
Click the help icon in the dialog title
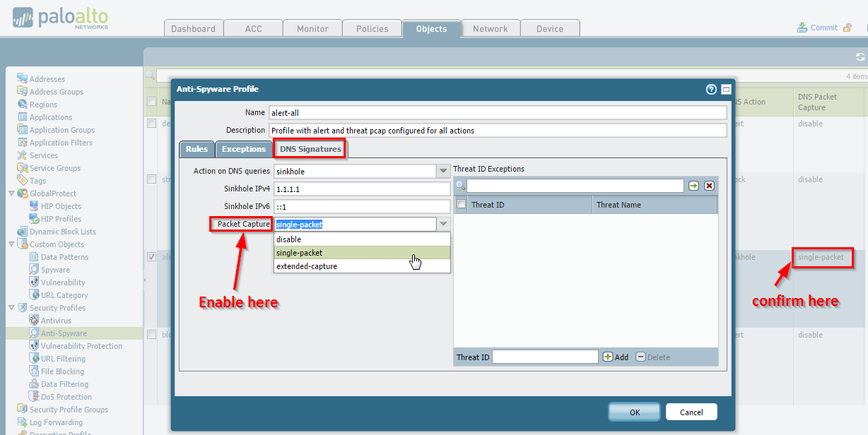click(x=712, y=89)
